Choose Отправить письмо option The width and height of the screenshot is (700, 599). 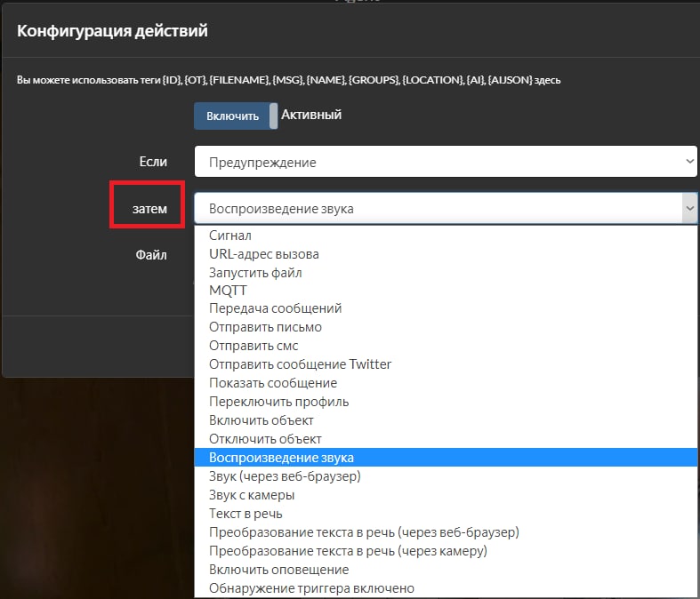(446, 327)
